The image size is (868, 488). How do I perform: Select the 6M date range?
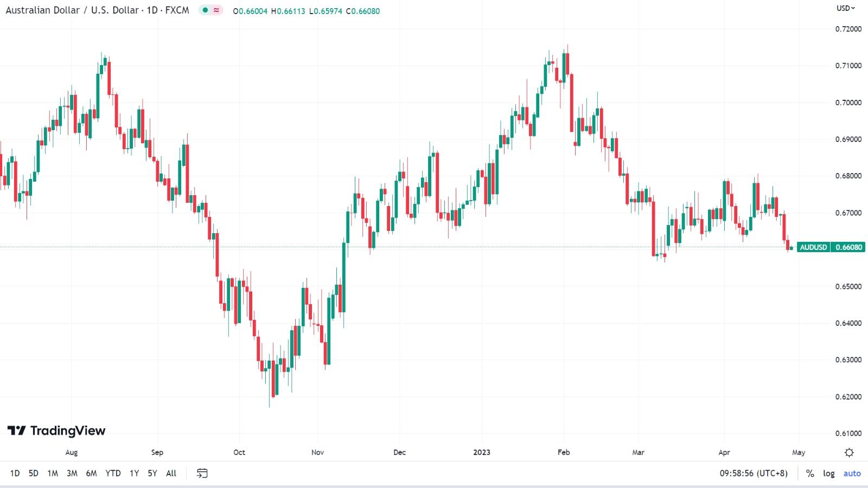click(91, 473)
